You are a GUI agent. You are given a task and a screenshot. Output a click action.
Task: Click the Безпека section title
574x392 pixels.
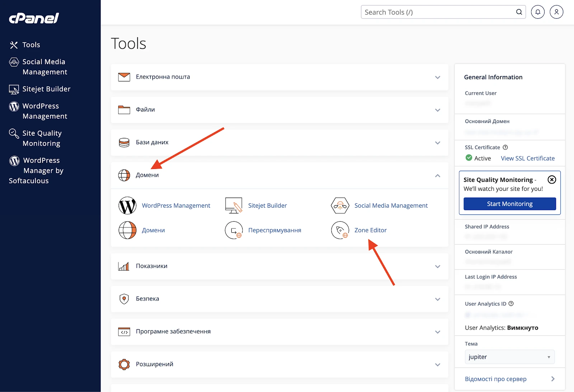tap(147, 299)
